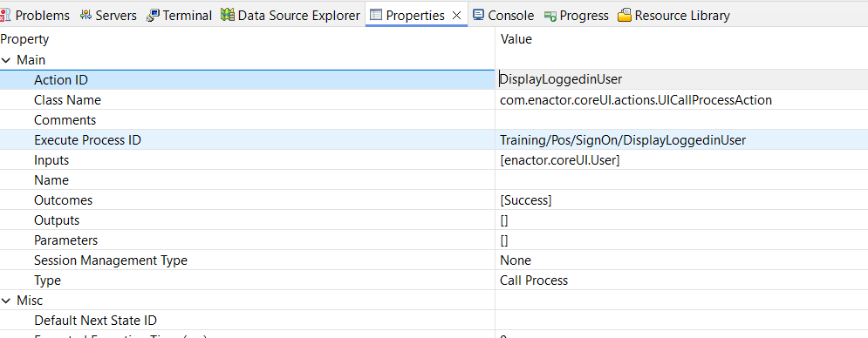Screen dimensions: 868x338
Task: Select the Session Management Type value
Action: coord(516,260)
